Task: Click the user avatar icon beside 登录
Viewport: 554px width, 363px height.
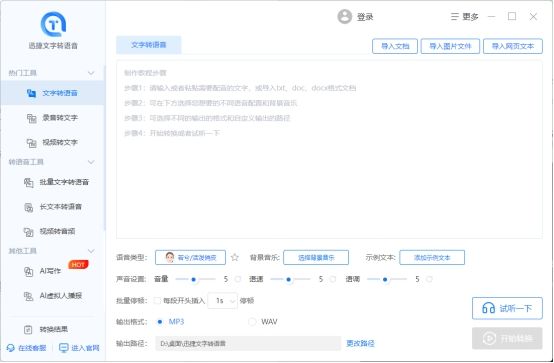Action: click(x=344, y=17)
